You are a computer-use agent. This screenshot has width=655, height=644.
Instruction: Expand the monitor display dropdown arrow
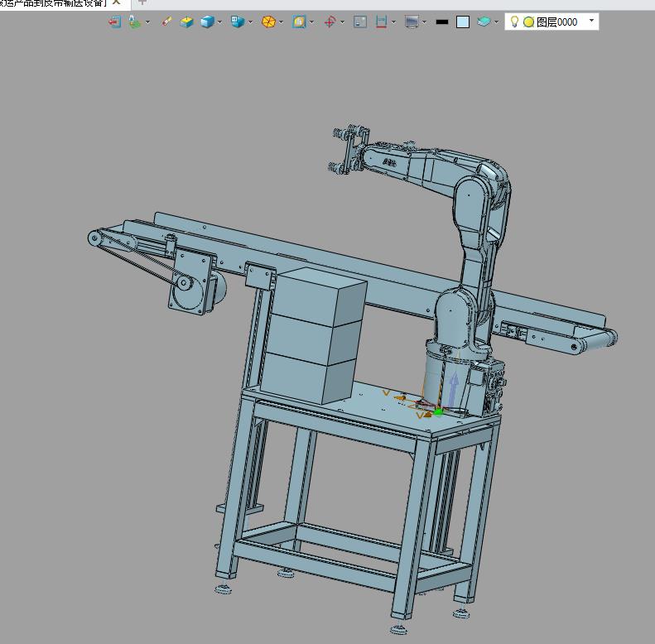(425, 22)
